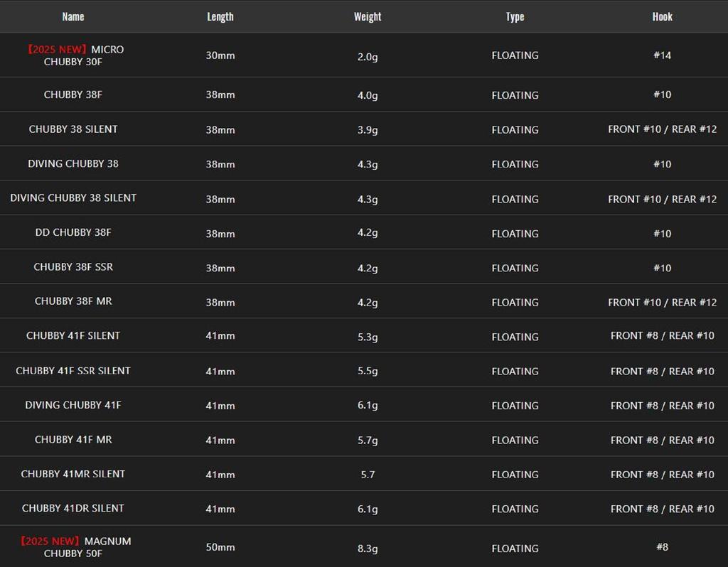Image resolution: width=728 pixels, height=567 pixels.
Task: Click the Hook column header
Action: point(662,16)
